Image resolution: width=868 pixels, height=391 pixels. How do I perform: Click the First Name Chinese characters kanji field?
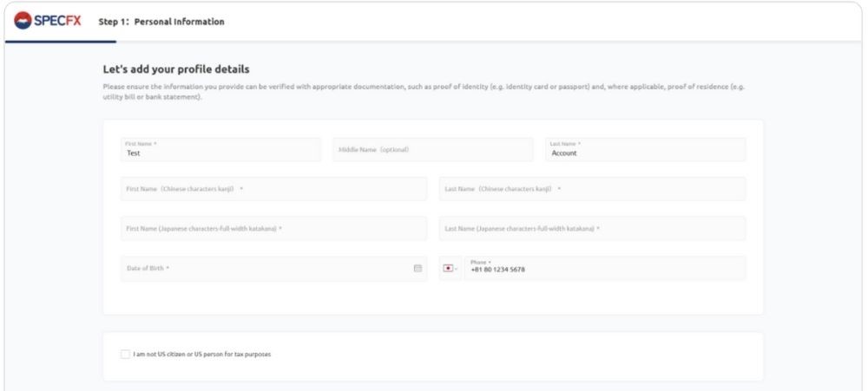[273, 189]
